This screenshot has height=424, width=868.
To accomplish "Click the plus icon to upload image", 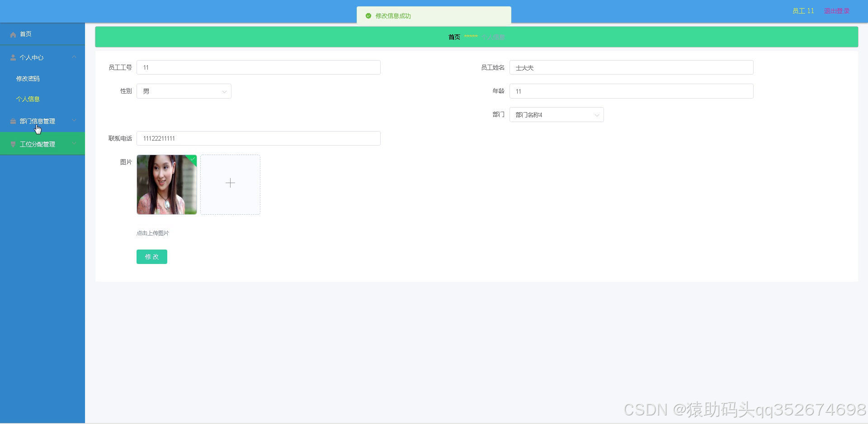I will coord(230,183).
